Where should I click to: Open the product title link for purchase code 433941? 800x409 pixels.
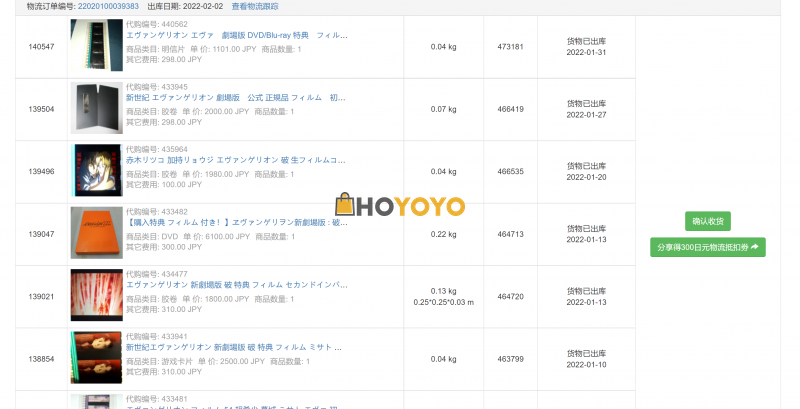(x=234, y=347)
